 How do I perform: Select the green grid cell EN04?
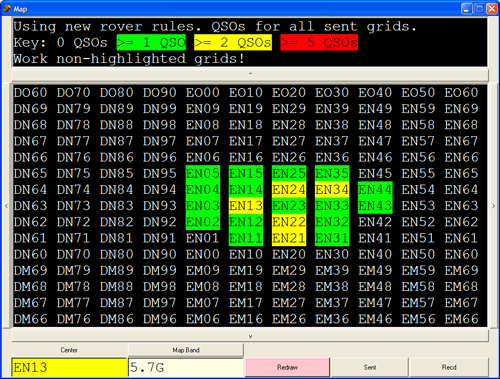[203, 190]
